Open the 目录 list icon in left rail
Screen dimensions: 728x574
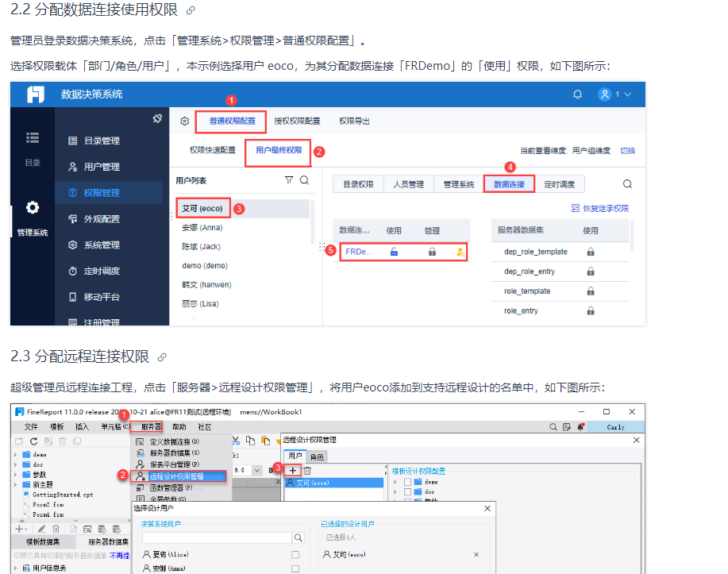pyautogui.click(x=33, y=138)
